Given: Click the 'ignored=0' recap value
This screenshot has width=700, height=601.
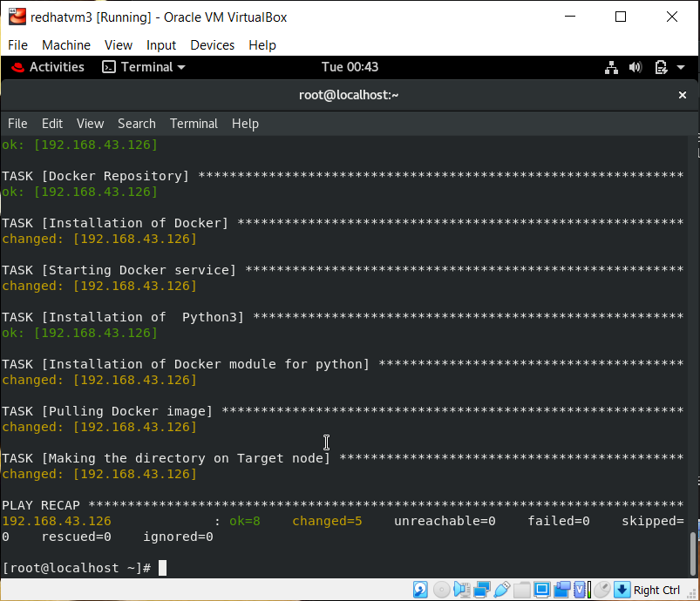Looking at the screenshot, I should [178, 537].
